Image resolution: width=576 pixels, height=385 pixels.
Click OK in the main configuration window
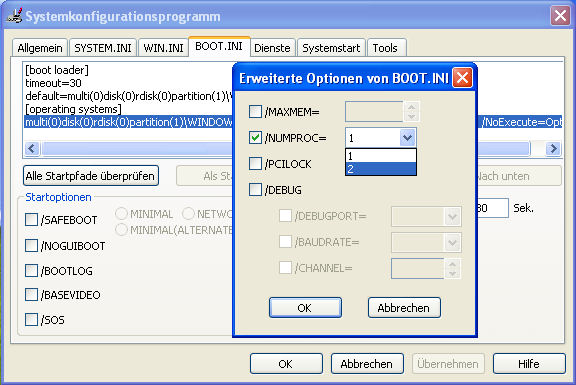[286, 364]
